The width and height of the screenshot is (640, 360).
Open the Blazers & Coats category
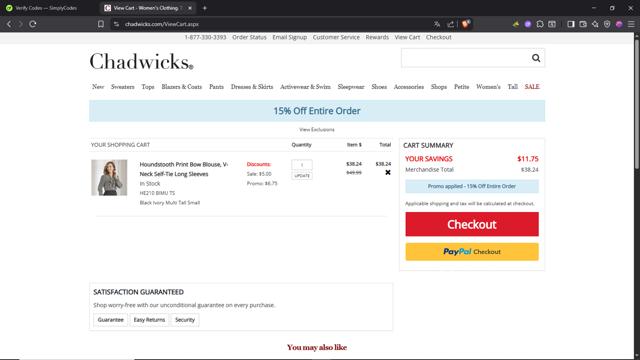[x=182, y=87]
